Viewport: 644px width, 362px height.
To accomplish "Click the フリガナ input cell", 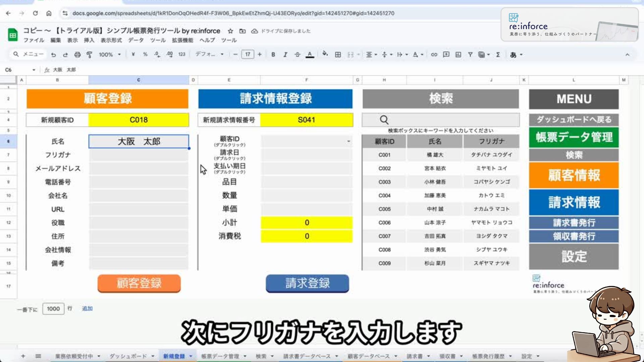I will tap(139, 155).
